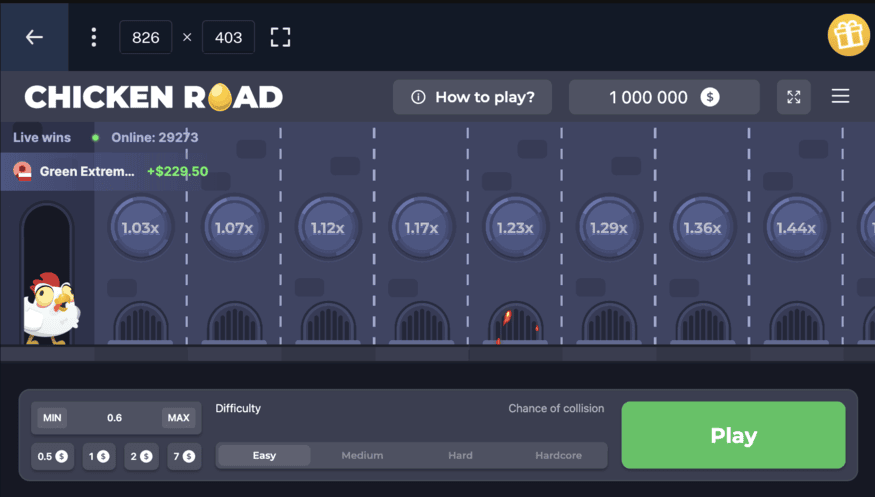
Task: Open the golden gift bonus icon
Action: [x=849, y=35]
